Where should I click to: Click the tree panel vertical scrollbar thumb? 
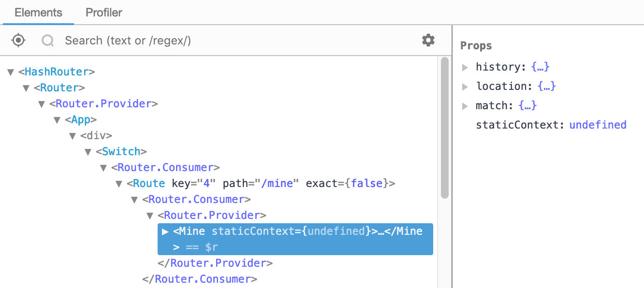445,128
